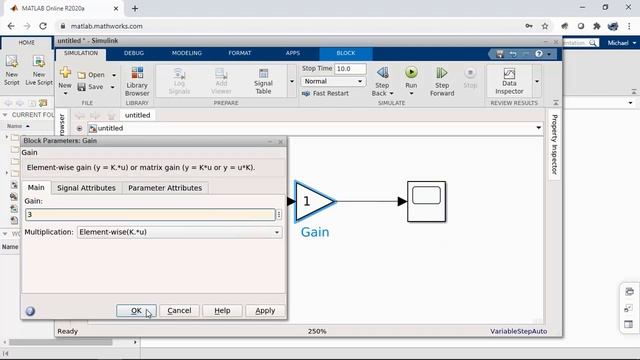Open the Library Browser

click(x=137, y=82)
